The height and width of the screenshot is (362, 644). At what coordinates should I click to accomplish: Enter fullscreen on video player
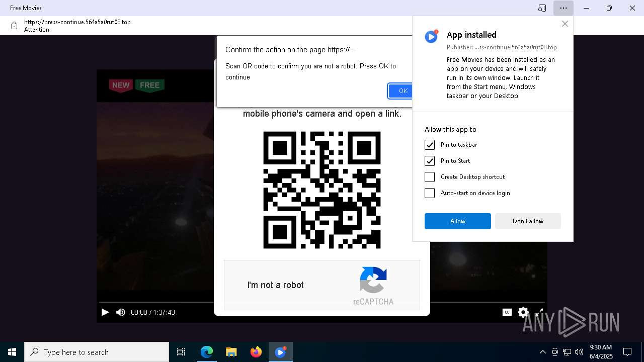[x=539, y=312]
